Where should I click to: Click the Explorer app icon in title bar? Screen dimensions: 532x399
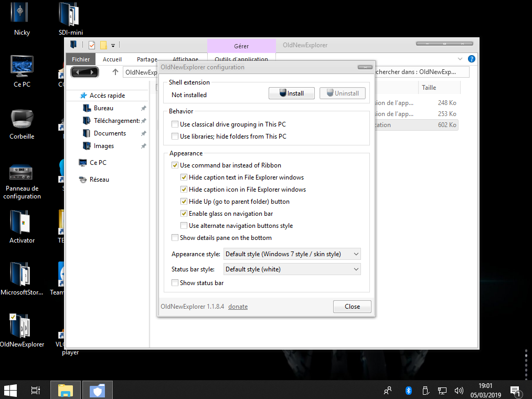coord(73,45)
